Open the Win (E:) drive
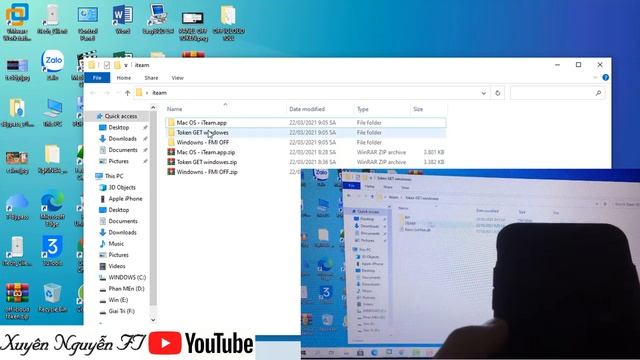Screen dimensions: 640x360 pos(118,300)
